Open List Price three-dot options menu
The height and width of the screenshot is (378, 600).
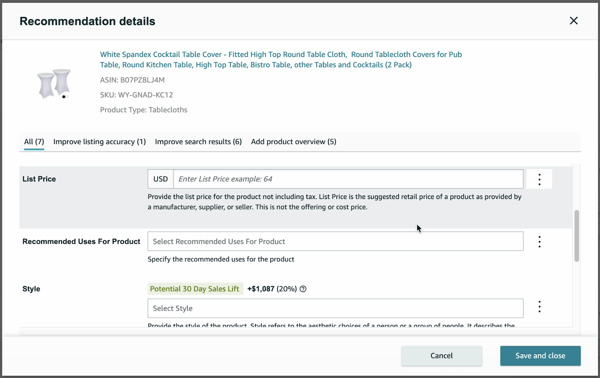coord(539,179)
